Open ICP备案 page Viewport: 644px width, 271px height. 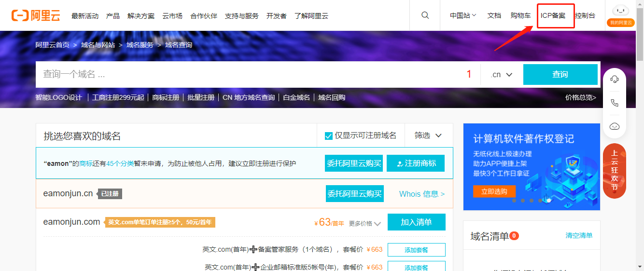(553, 15)
